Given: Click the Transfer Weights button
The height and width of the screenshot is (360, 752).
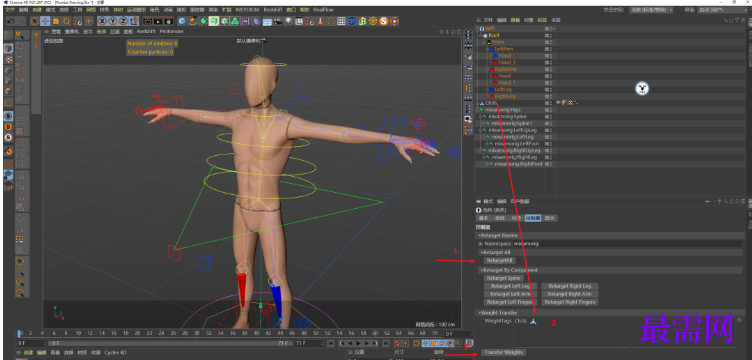Looking at the screenshot, I should [x=503, y=352].
